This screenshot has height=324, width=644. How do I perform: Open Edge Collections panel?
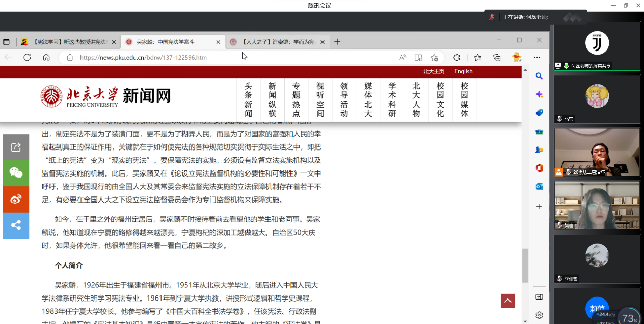pos(497,58)
